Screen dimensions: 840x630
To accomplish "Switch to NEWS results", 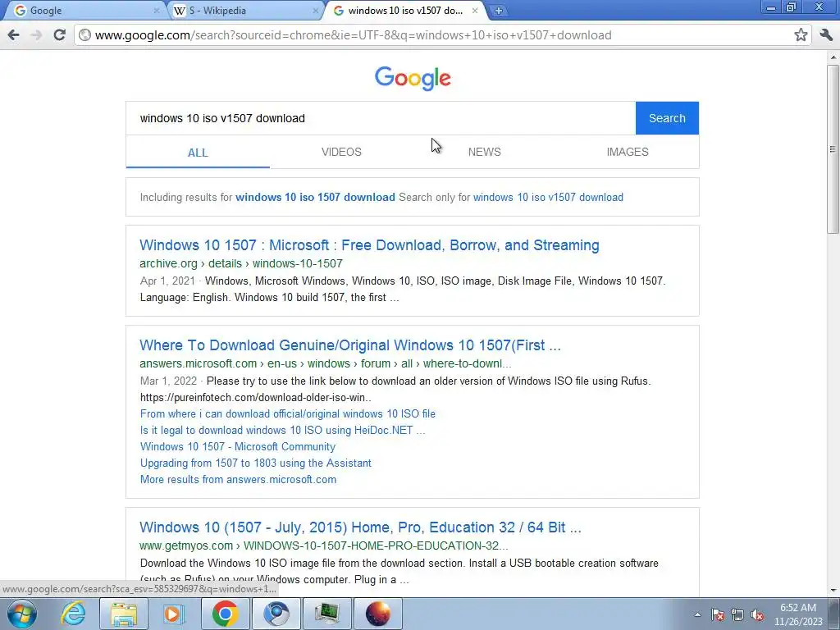I will tap(484, 152).
